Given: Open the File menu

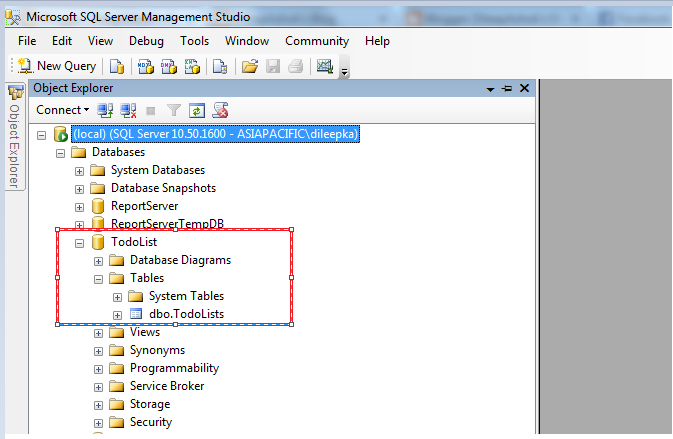Looking at the screenshot, I should (27, 41).
